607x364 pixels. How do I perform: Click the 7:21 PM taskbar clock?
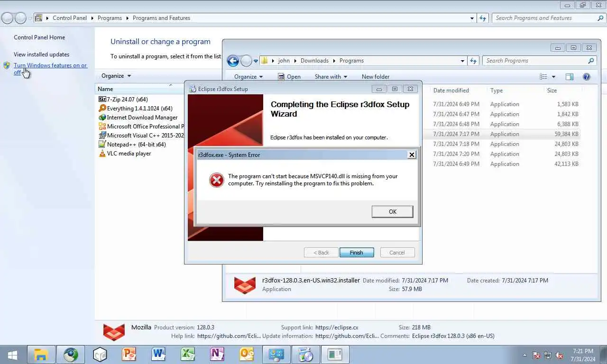(583, 355)
